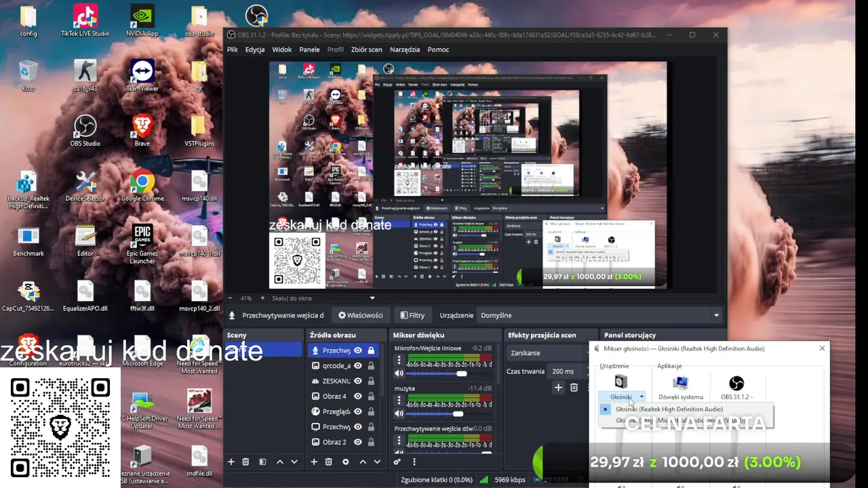Add a source with plus icon
Image resolution: width=868 pixels, height=488 pixels.
tap(314, 462)
